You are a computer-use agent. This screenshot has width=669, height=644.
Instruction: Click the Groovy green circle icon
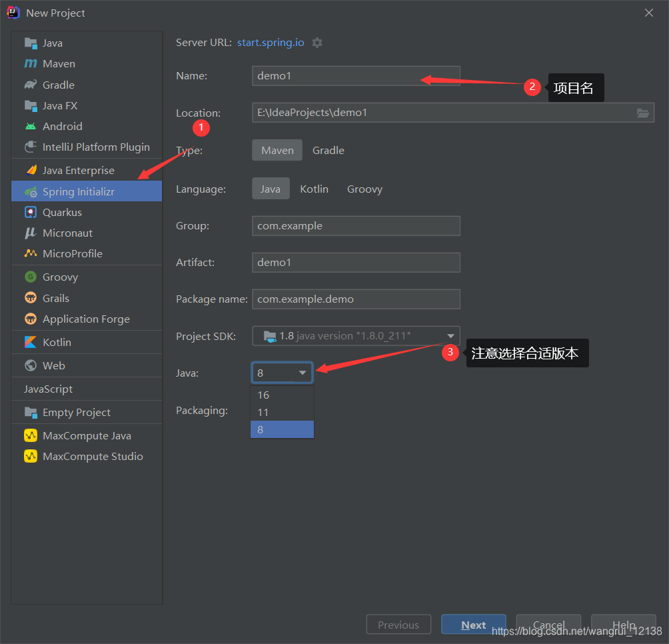[x=31, y=277]
